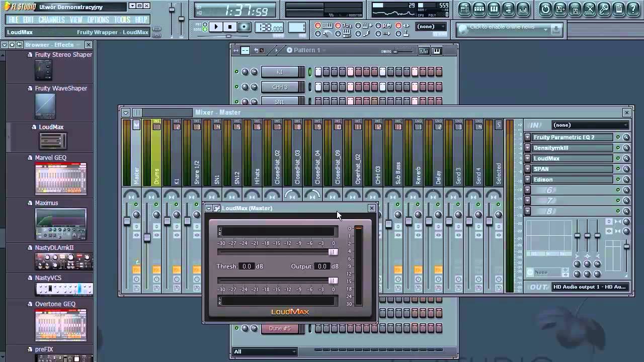
Task: Open the HD Audio output dropdown
Action: (x=590, y=287)
